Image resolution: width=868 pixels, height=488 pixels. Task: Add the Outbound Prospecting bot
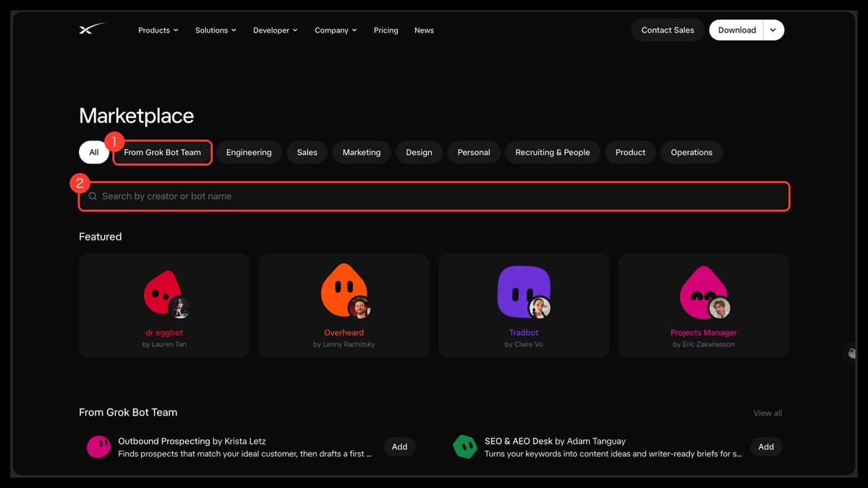399,447
